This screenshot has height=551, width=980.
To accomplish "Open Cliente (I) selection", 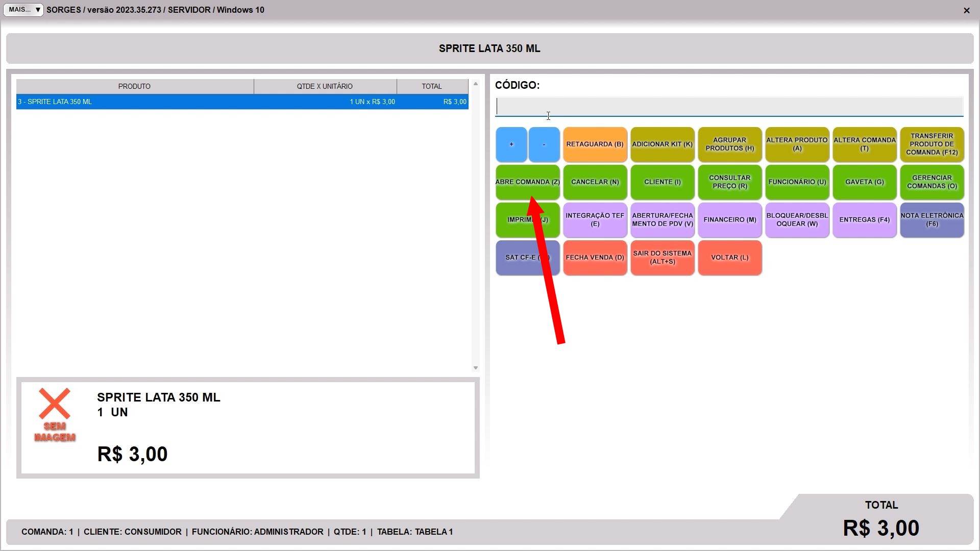I will click(663, 182).
